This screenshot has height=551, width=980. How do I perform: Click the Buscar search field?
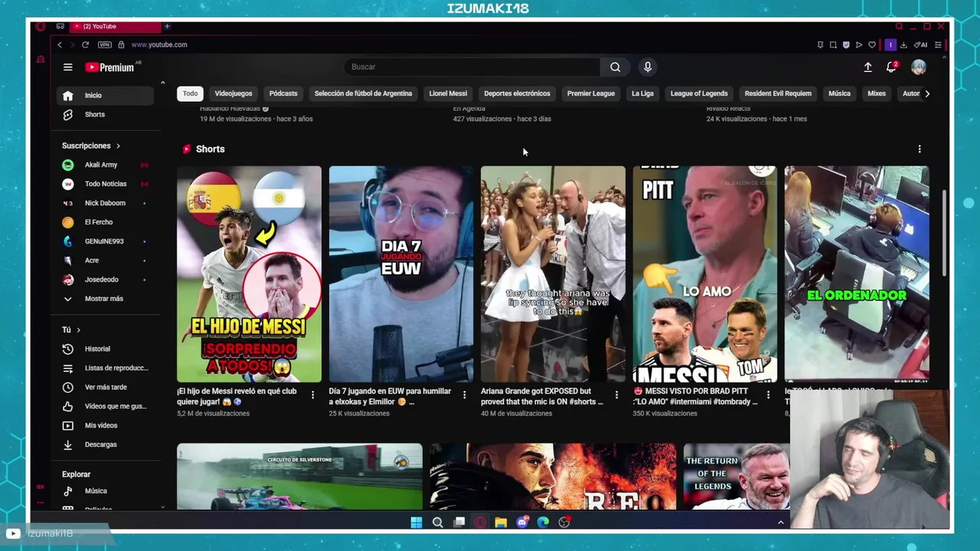[472, 67]
